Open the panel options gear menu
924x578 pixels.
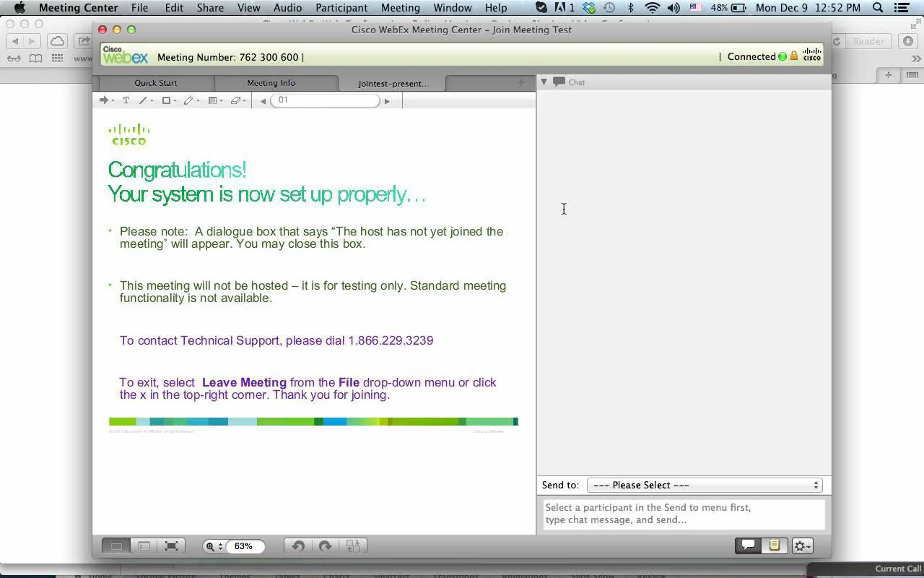(x=802, y=546)
